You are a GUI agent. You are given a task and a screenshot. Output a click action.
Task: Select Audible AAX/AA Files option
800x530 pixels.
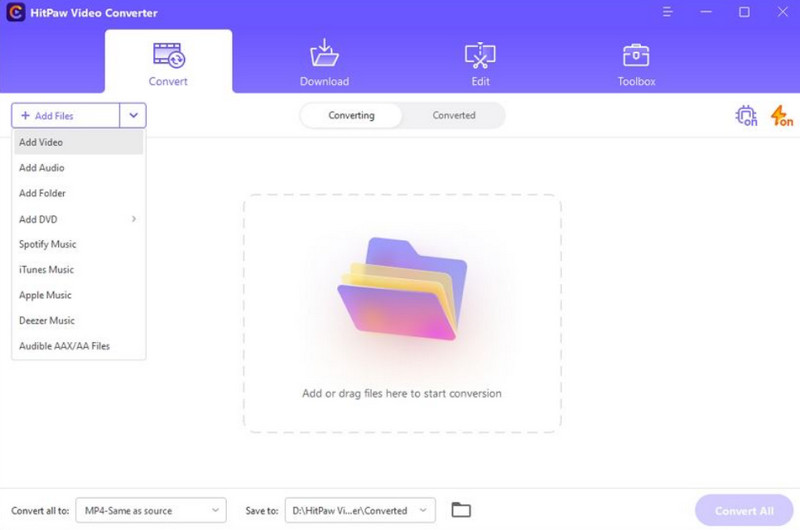(78, 346)
